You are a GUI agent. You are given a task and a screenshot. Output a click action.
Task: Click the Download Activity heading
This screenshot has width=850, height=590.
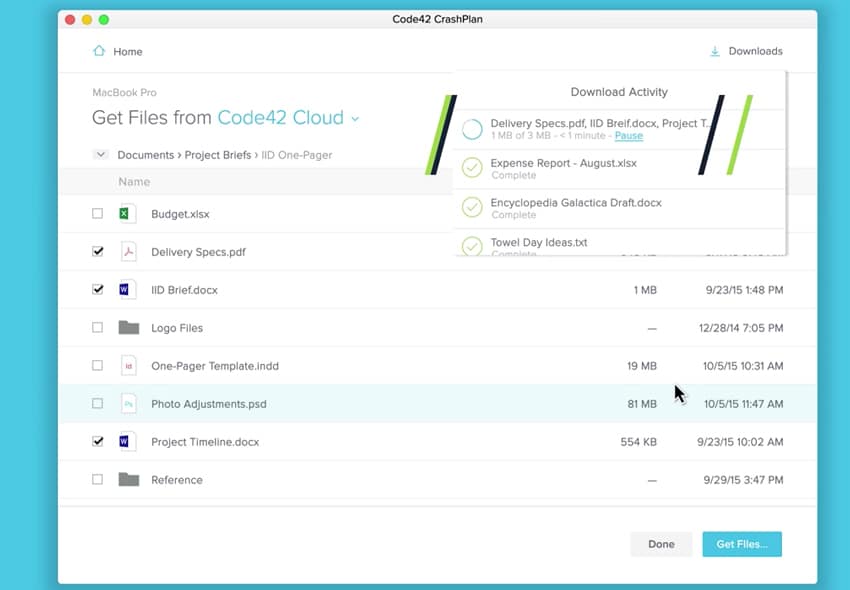click(619, 92)
